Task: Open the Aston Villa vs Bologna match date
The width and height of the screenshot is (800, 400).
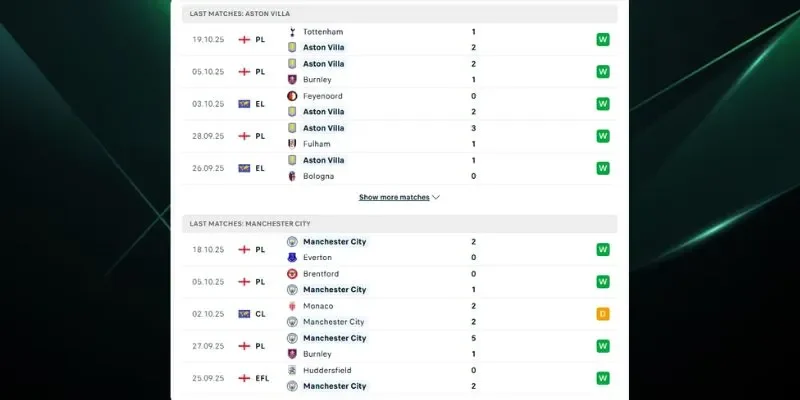Action: 206,168
